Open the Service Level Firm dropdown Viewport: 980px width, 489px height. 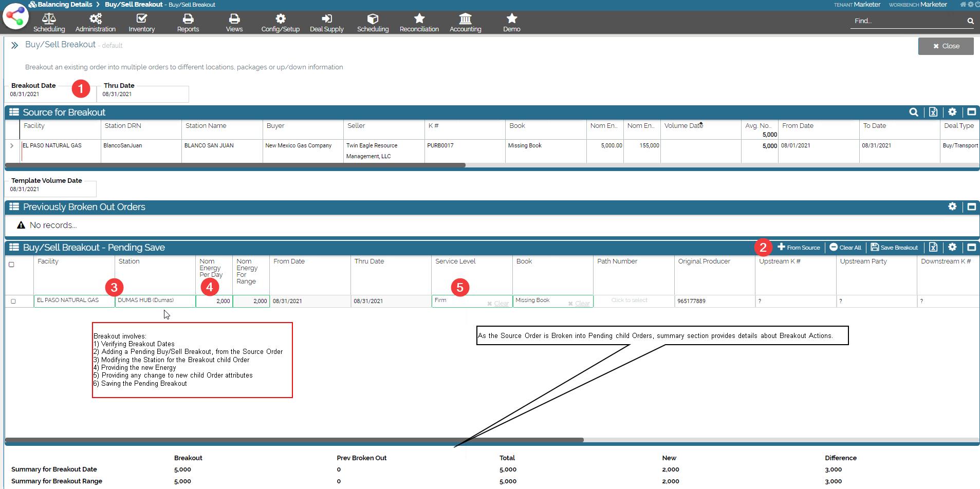457,301
